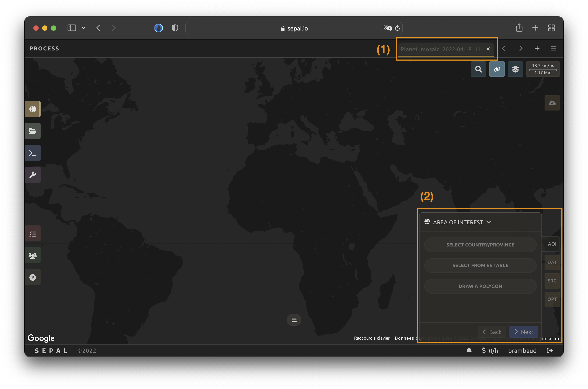The width and height of the screenshot is (588, 389).
Task: Open the Process globe icon in sidebar
Action: [x=32, y=109]
